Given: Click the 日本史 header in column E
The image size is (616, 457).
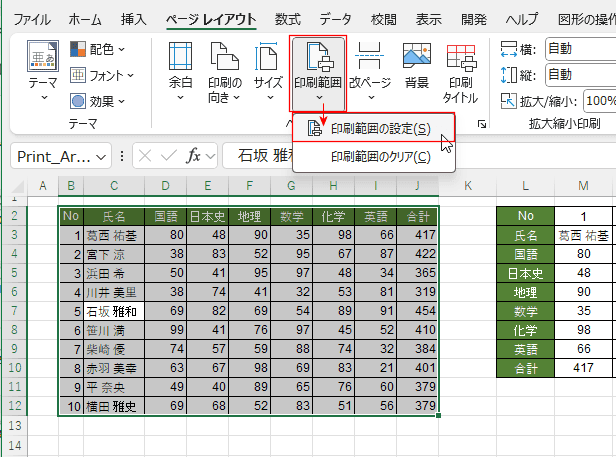Looking at the screenshot, I should (207, 216).
